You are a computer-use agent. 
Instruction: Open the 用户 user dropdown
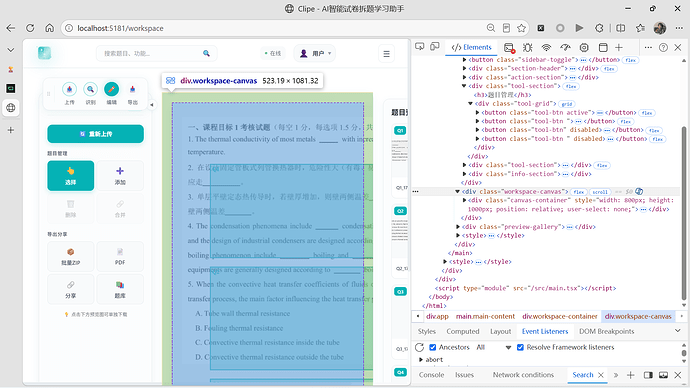(315, 54)
